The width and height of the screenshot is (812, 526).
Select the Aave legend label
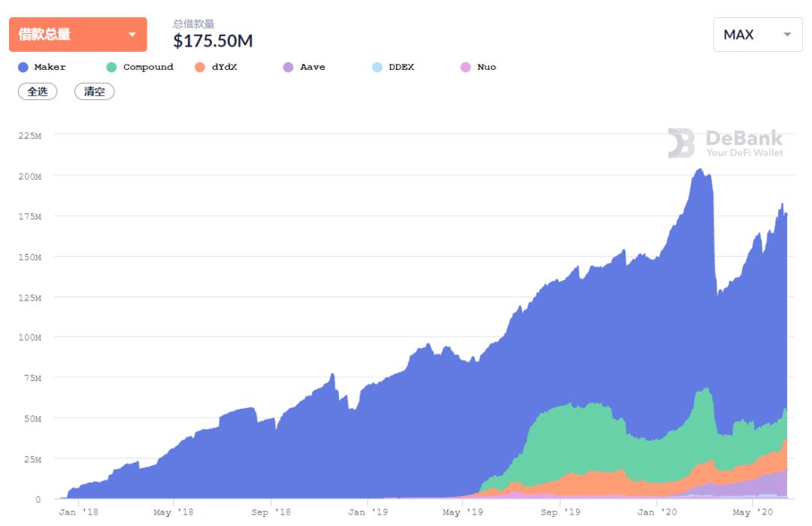(x=313, y=67)
